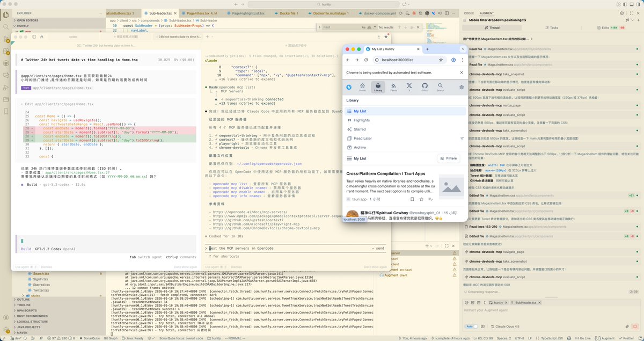
Task: Go to Home in Huntly navigation
Action: (362, 87)
